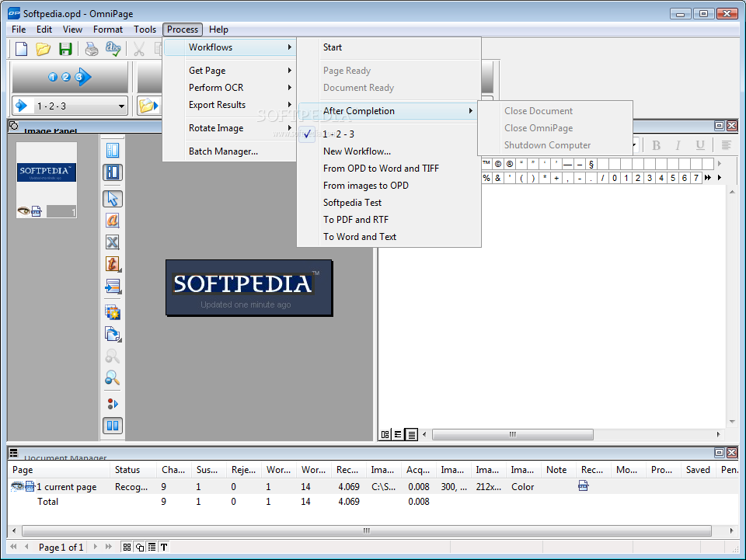Insert the % character from character bar
Screen dimensions: 746x560
click(486, 178)
